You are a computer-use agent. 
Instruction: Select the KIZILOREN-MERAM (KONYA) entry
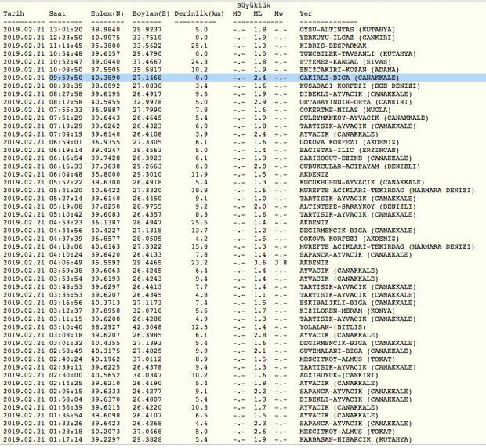pyautogui.click(x=344, y=311)
